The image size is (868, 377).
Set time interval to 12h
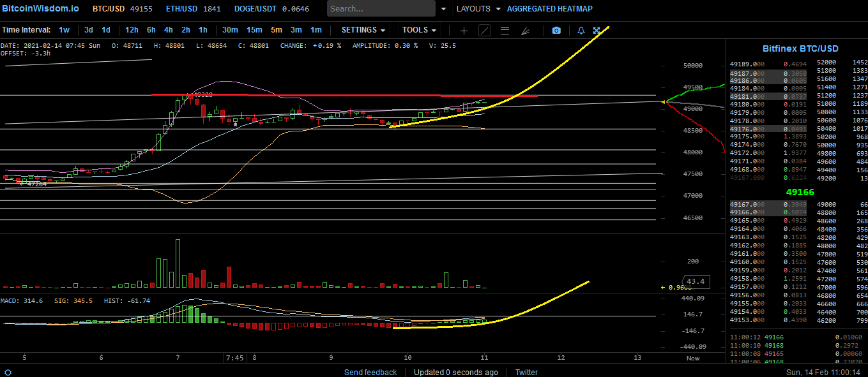click(132, 30)
